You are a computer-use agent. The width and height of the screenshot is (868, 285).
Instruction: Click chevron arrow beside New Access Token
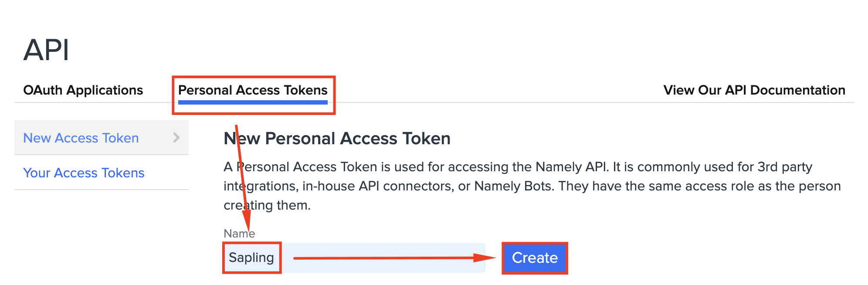176,138
